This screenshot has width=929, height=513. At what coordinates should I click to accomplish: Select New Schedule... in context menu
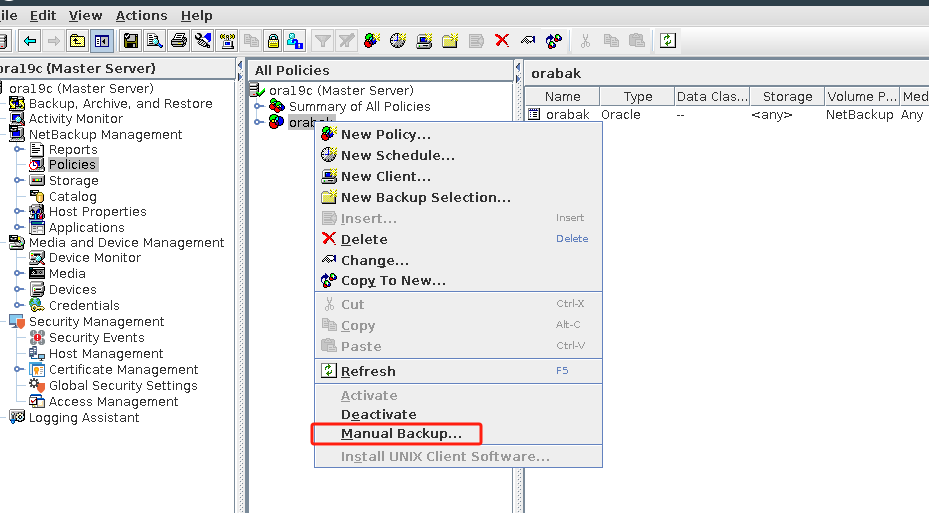click(458, 155)
